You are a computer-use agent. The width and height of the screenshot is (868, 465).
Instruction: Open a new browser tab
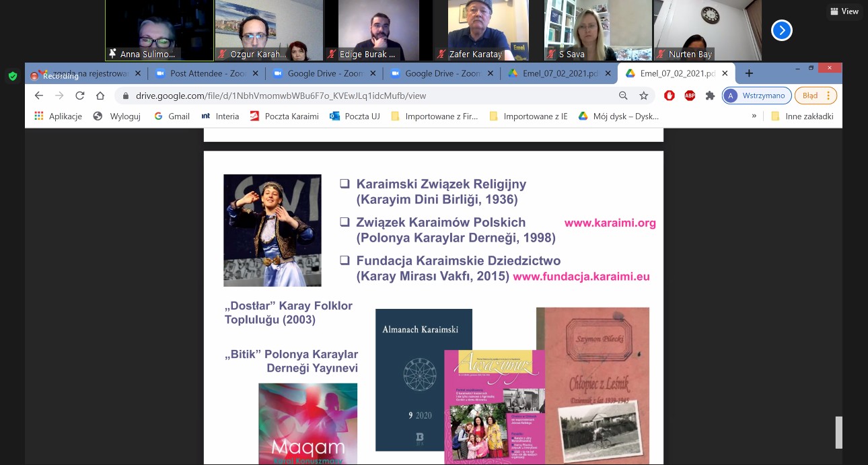(x=749, y=73)
